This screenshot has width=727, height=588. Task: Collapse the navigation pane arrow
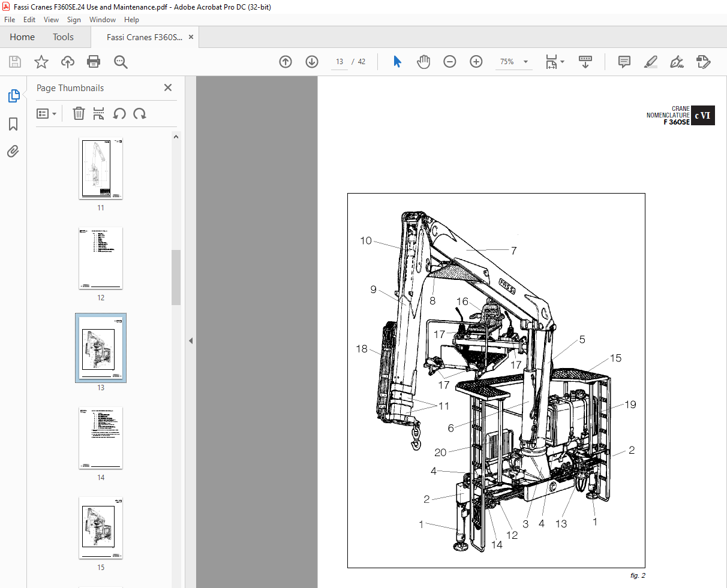(191, 340)
